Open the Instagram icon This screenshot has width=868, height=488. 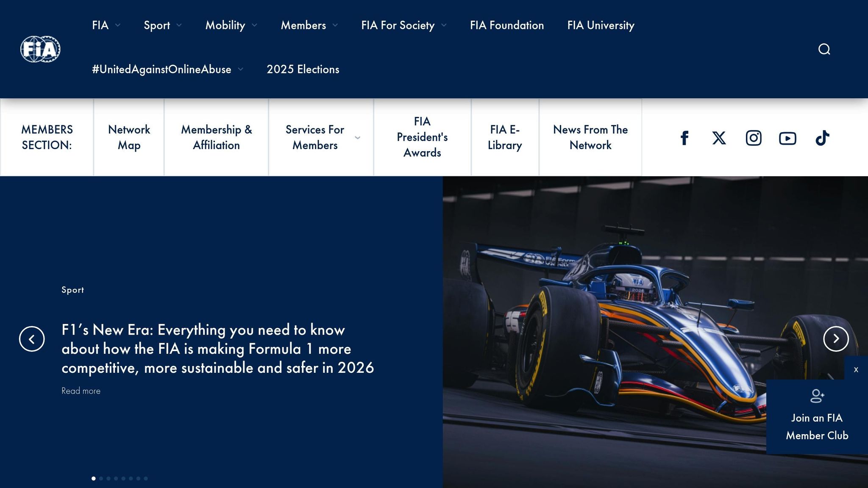(753, 137)
